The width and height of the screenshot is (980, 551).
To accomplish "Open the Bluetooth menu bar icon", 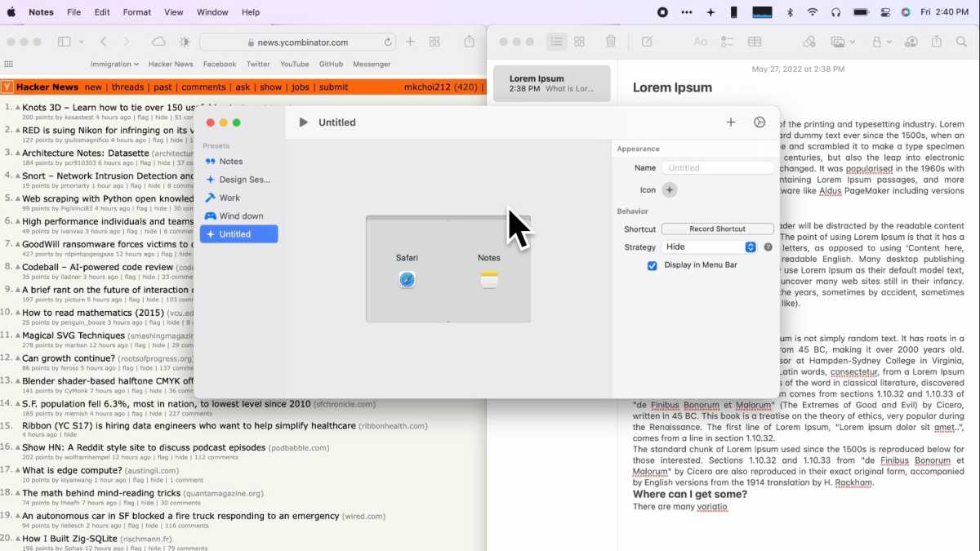I will coord(790,12).
